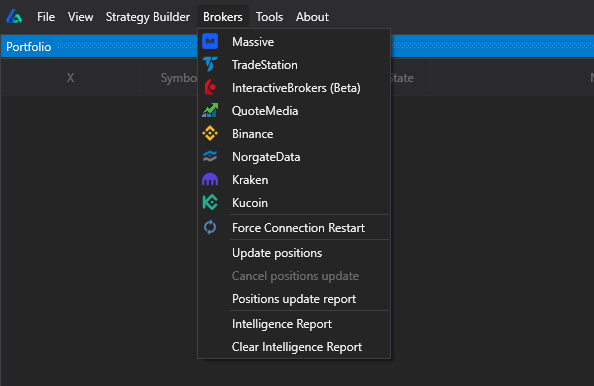
Task: Choose Massive from the Brokers menu
Action: pos(294,42)
